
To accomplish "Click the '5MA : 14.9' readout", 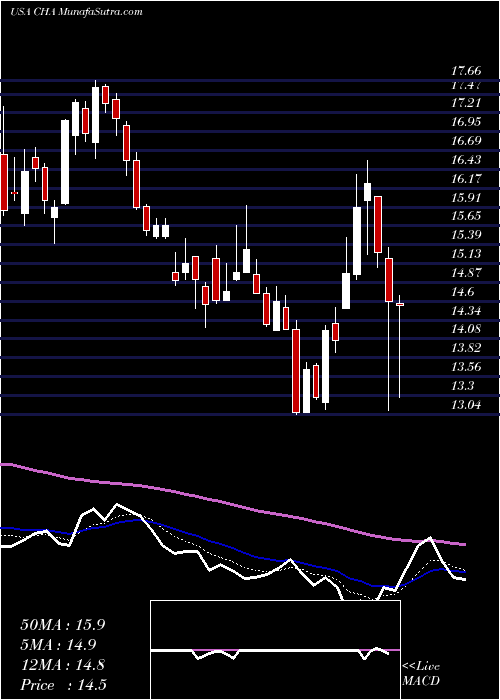I will 58,645.
